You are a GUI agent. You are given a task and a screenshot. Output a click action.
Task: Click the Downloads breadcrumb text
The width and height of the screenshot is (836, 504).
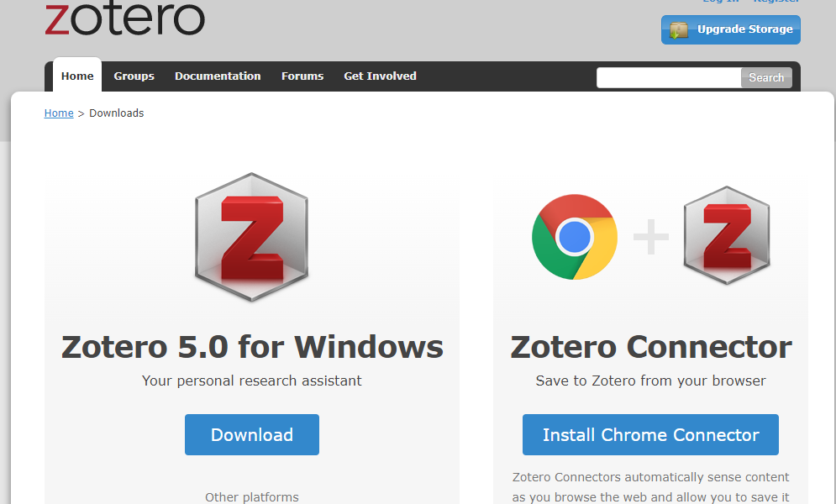pyautogui.click(x=116, y=113)
